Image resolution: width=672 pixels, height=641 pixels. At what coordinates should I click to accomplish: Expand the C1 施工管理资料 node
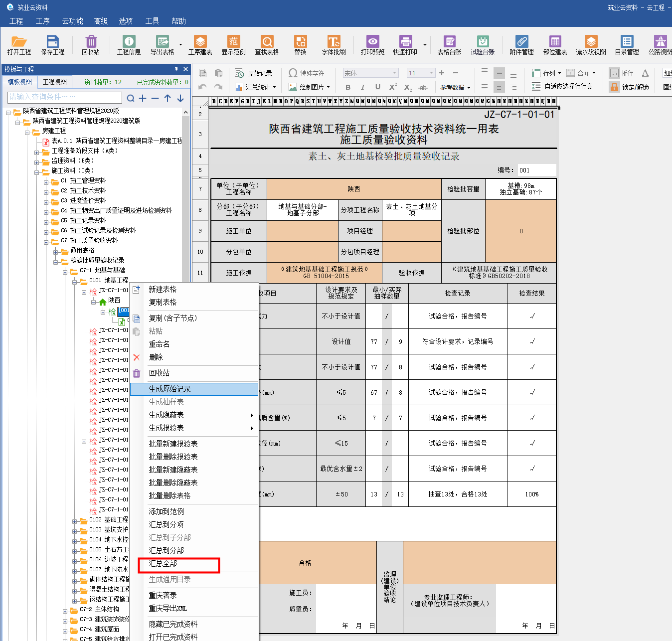[x=46, y=182]
